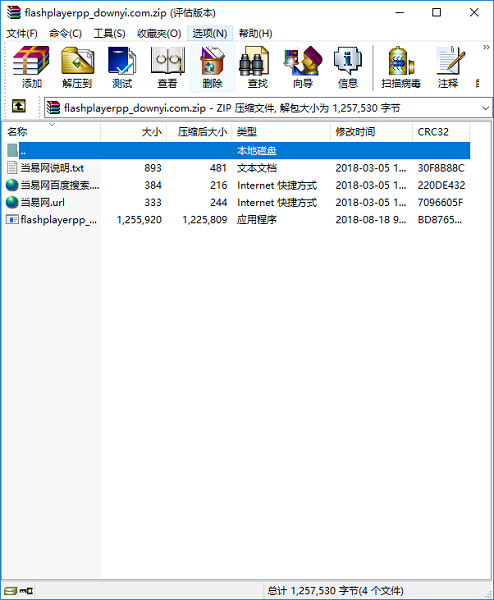Click the 文本文档 type cell
Viewport: 494px width, 600px height.
257,168
